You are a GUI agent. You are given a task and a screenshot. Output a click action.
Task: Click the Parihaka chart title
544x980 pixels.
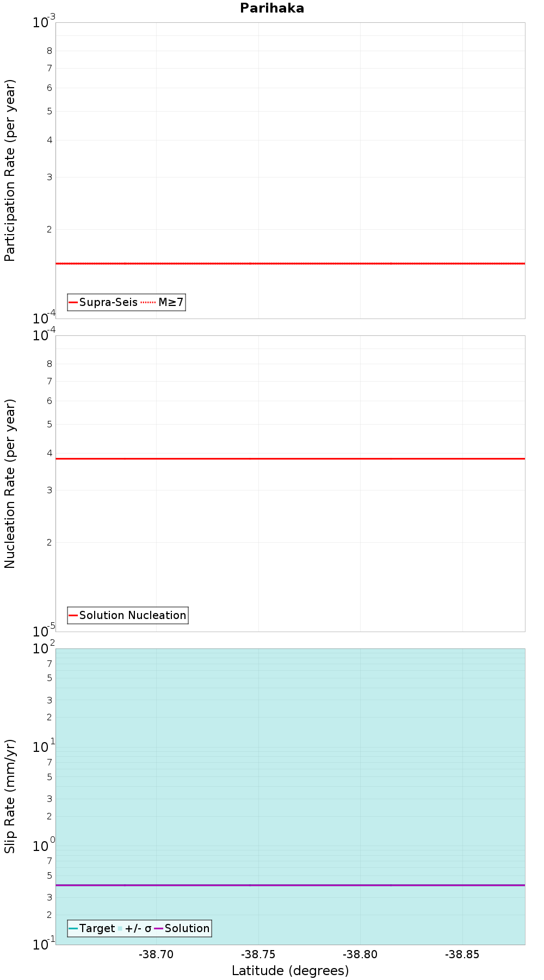click(x=272, y=8)
